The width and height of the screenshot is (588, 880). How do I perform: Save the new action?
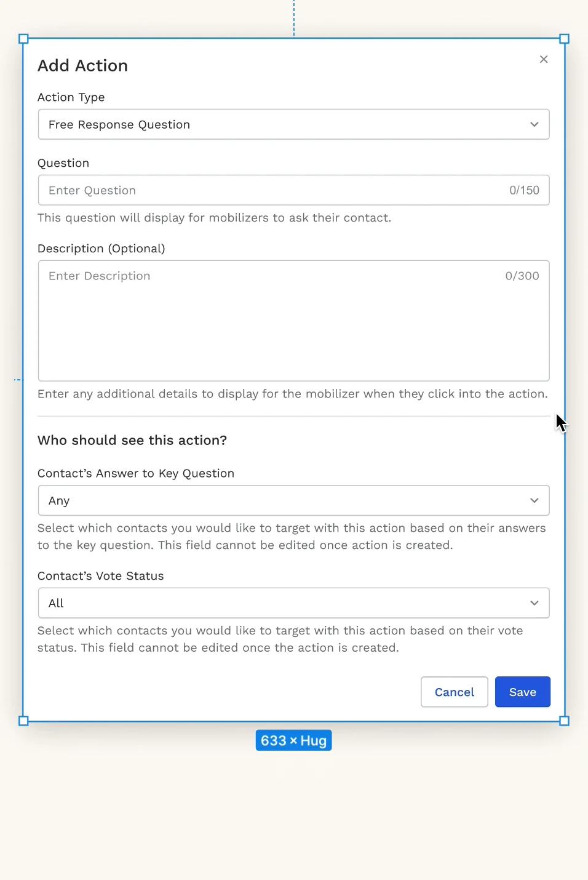[522, 692]
